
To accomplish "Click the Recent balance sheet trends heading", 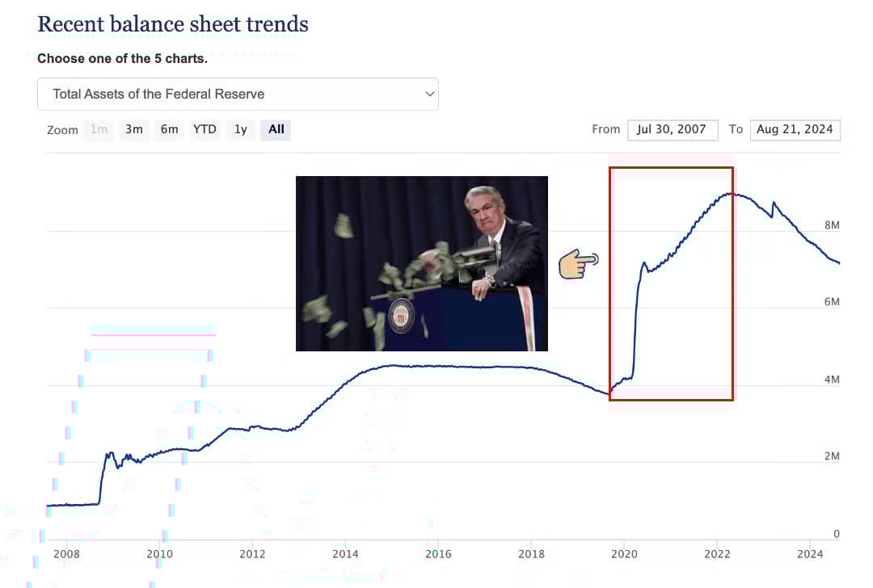I will click(x=173, y=24).
